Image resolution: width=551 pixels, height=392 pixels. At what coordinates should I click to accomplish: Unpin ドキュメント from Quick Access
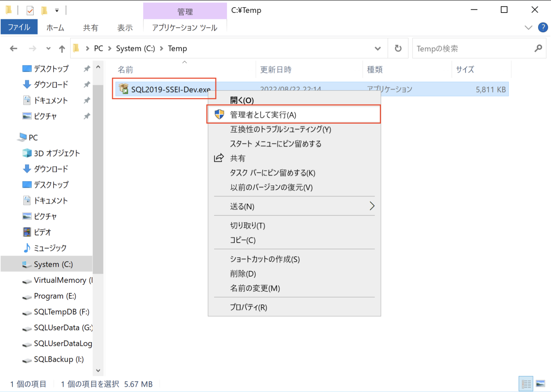(x=86, y=100)
